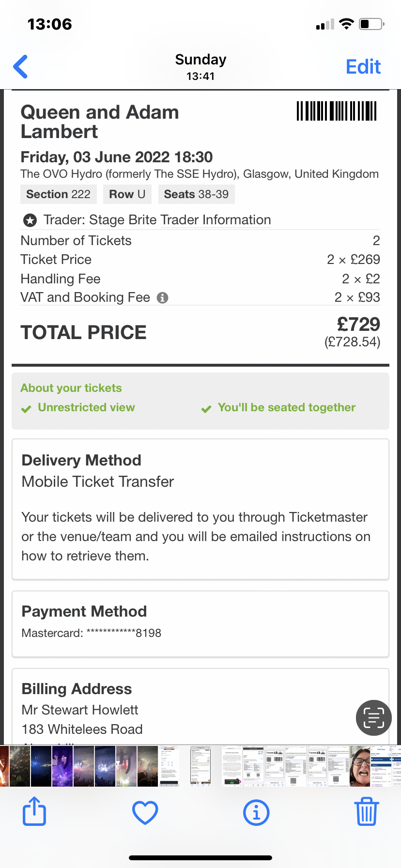This screenshot has height=868, width=401.
Task: Tap the Row U tag
Action: (127, 194)
